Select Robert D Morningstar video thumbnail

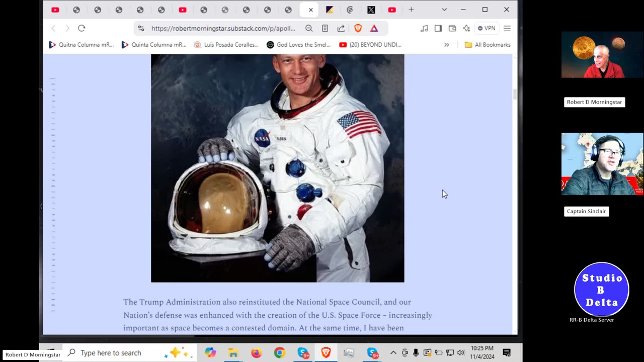tap(602, 55)
